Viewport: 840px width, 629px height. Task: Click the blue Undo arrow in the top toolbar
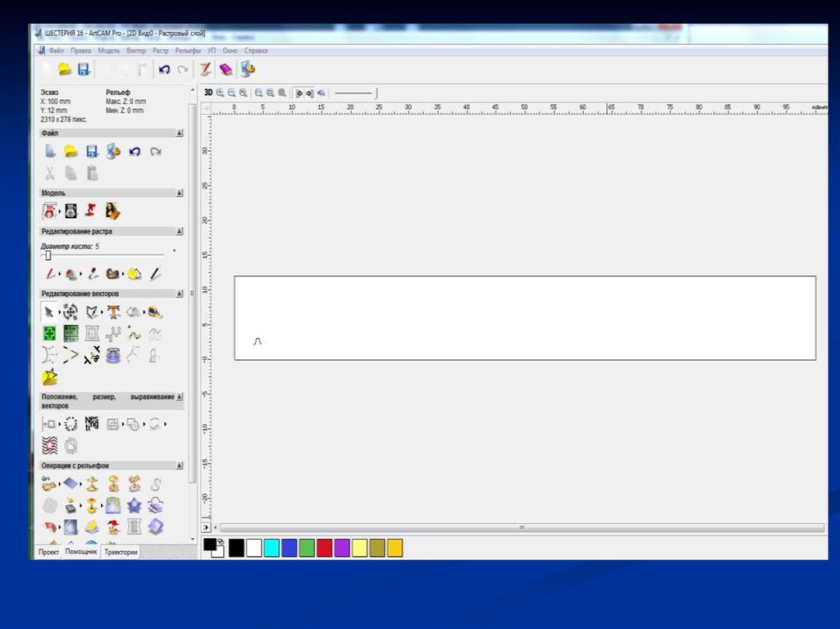coord(164,71)
